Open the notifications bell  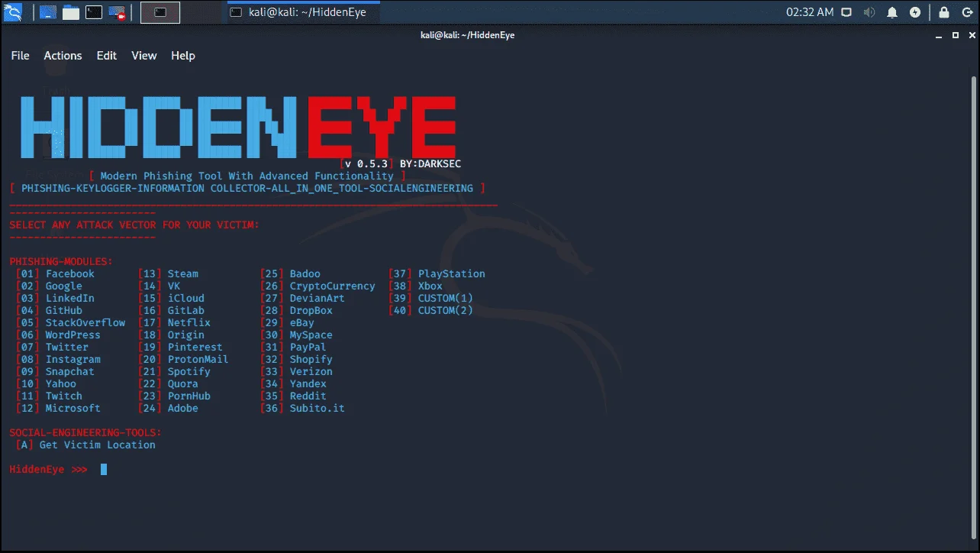point(891,12)
